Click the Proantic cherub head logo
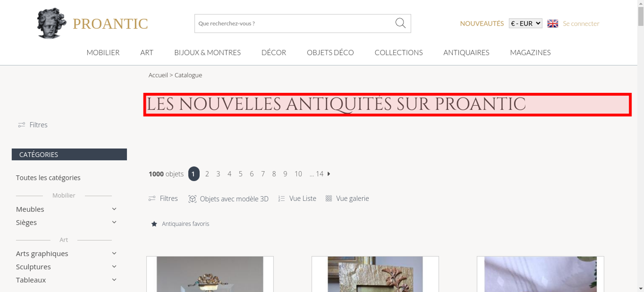 (51, 23)
